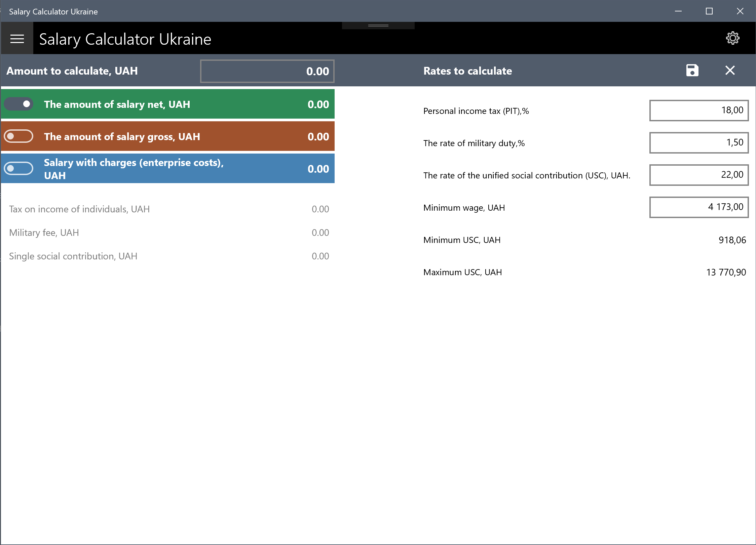Enable salary with charges toggle
The height and width of the screenshot is (545, 756).
tap(19, 168)
